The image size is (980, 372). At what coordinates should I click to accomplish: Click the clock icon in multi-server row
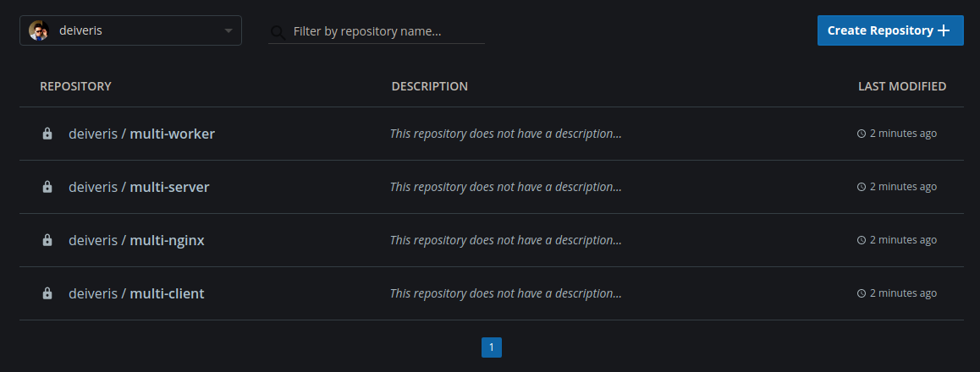[862, 187]
